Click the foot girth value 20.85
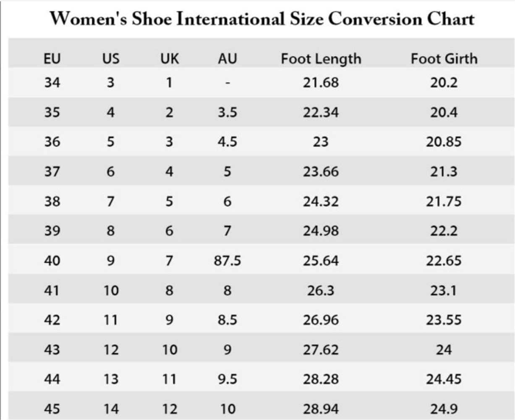Screen dimensions: 515x420 click(x=444, y=142)
